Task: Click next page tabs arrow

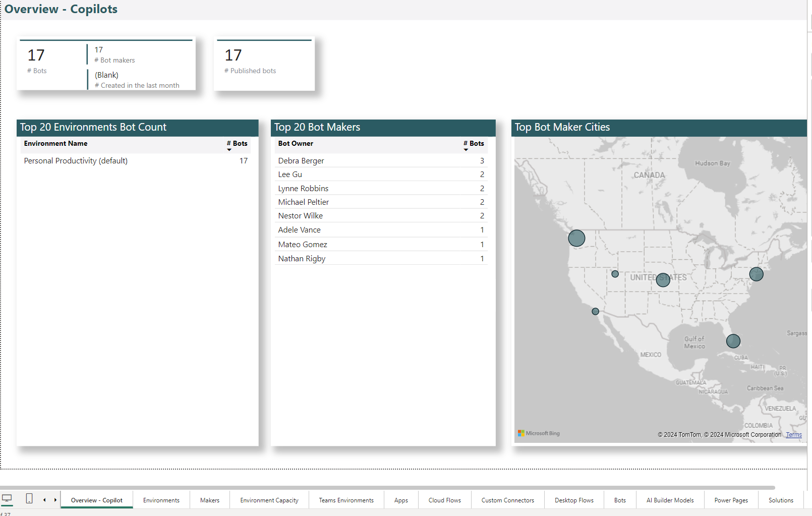Action: (55, 500)
